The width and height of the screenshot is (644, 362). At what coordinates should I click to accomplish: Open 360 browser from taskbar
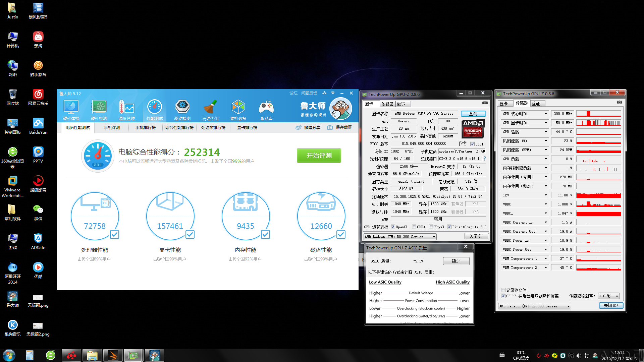pyautogui.click(x=51, y=355)
